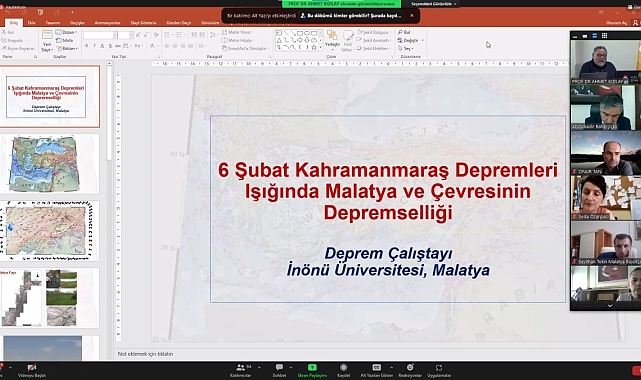
Task: Open Şekil Dolgusu shape fill
Action: click(x=373, y=32)
